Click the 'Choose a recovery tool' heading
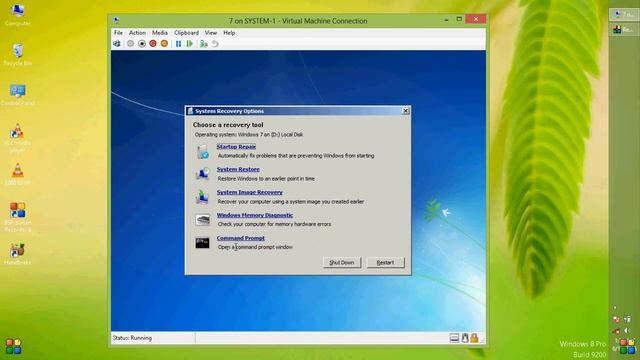 coord(228,125)
